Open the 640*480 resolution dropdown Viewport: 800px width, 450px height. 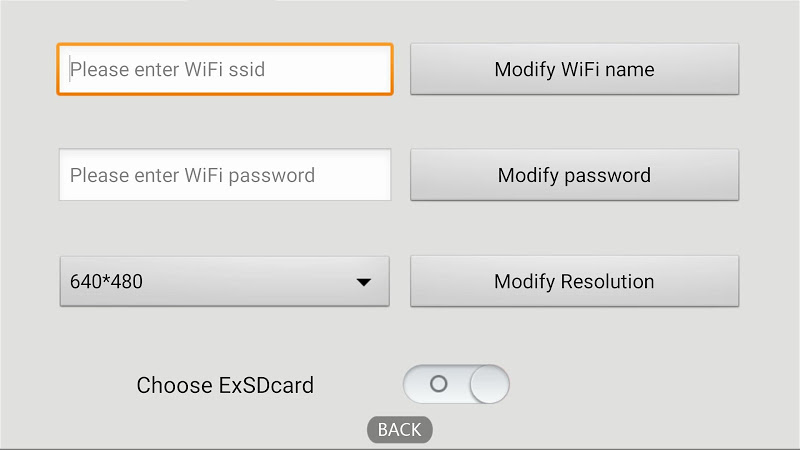click(x=224, y=282)
